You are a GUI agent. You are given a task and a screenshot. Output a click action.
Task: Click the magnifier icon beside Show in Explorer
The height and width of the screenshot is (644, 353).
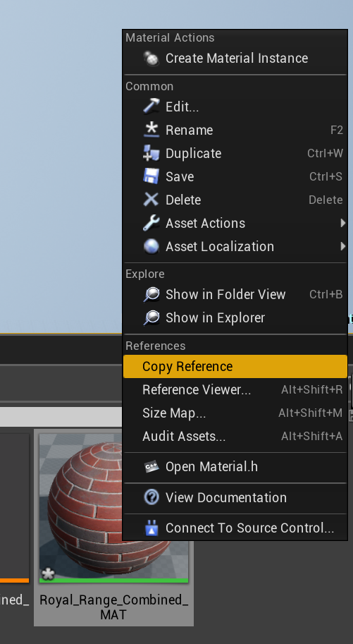(151, 318)
